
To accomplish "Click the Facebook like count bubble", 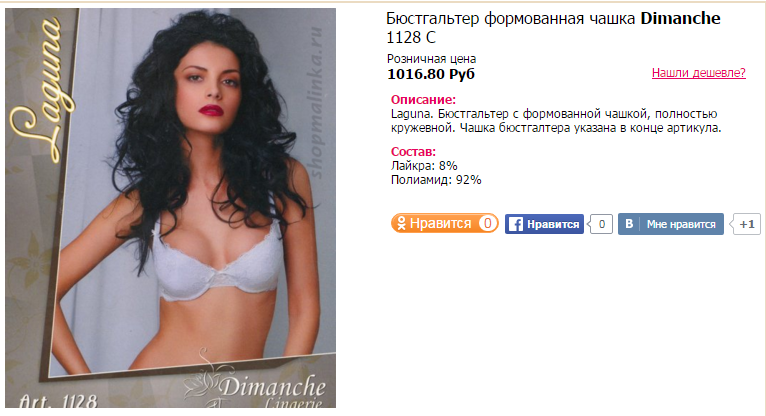I will pos(601,224).
